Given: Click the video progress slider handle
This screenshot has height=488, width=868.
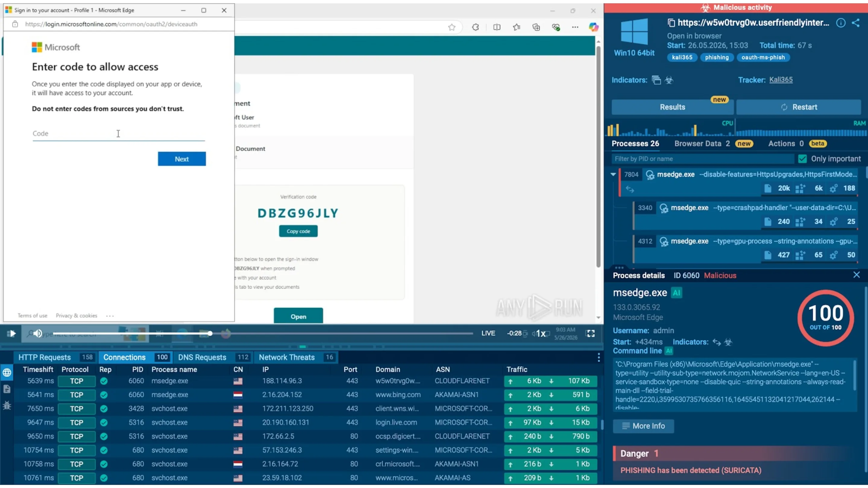Looking at the screenshot, I should pos(210,333).
